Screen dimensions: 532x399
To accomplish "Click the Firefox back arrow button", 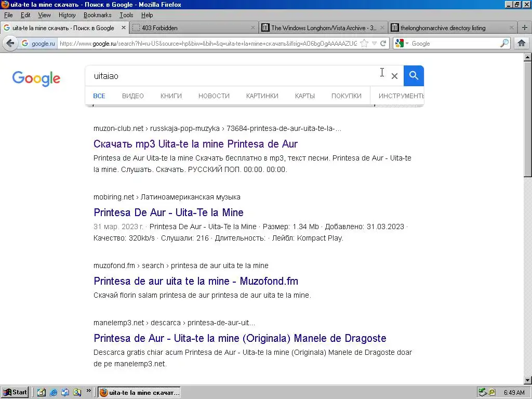I will click(10, 44).
